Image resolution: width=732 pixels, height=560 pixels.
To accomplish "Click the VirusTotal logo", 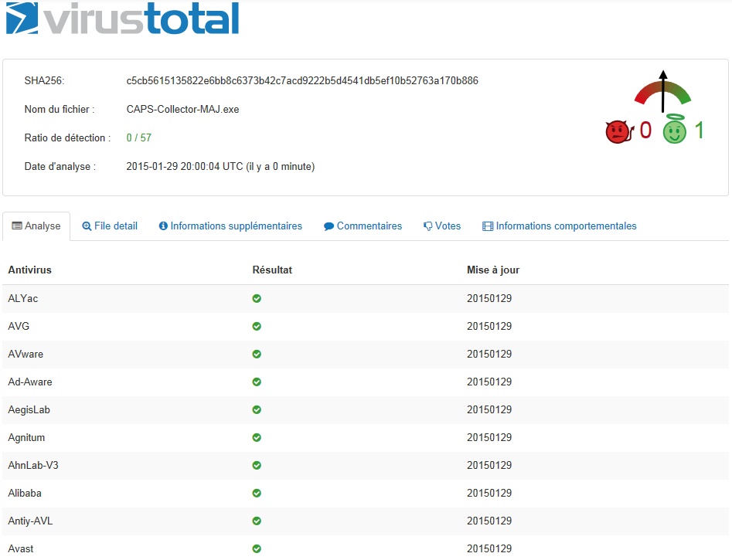I will pos(122,19).
